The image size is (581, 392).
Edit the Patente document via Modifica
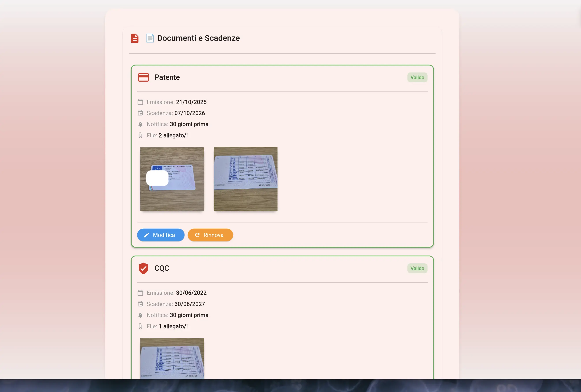point(161,235)
